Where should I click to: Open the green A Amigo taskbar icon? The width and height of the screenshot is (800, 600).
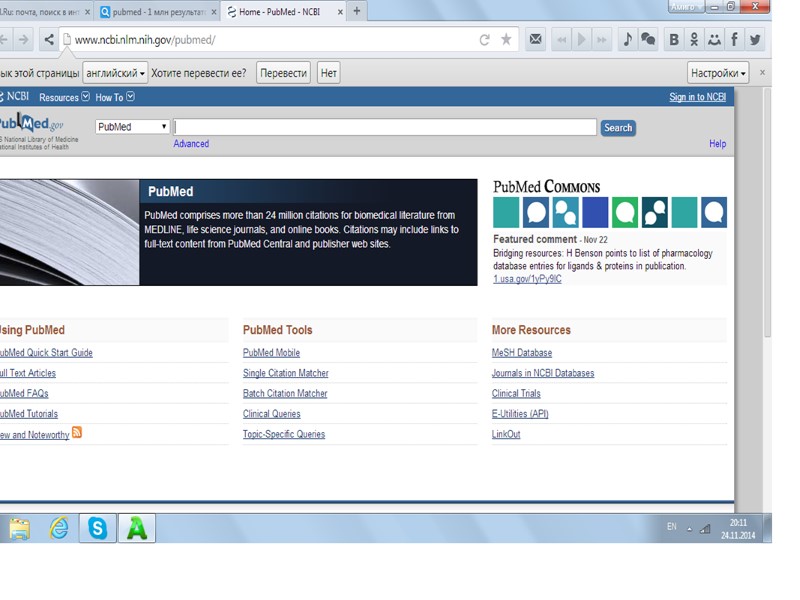pos(137,528)
